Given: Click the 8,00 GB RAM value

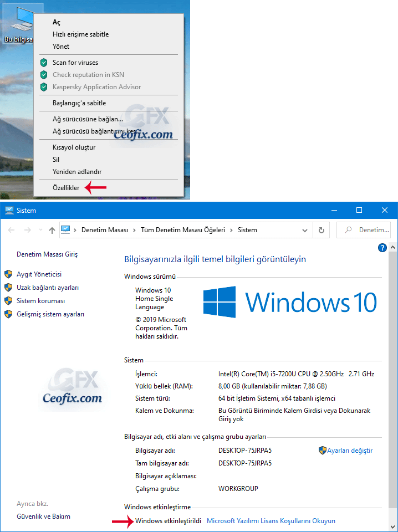Looking at the screenshot, I should click(x=273, y=386).
